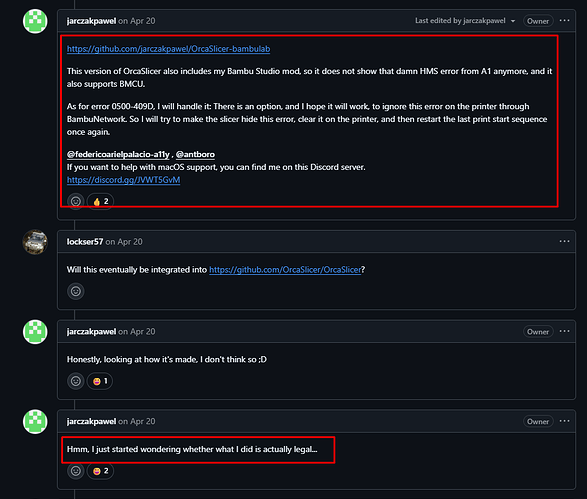Add a reaction to the 'actually legal' comment
The width and height of the screenshot is (587, 499).
pos(76,471)
